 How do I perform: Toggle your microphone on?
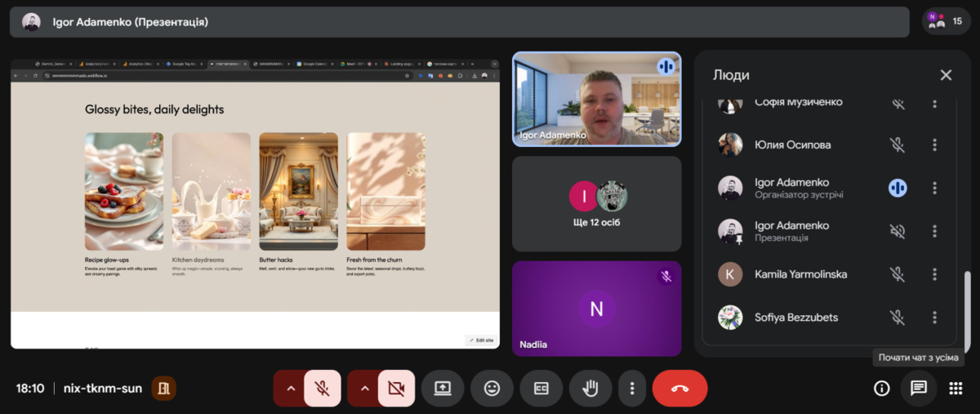[323, 389]
